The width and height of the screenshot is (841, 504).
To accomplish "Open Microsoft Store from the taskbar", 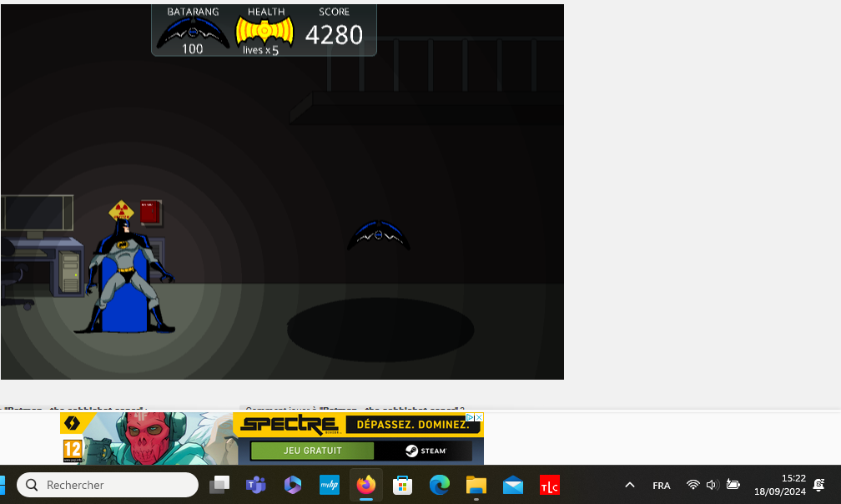I will 402,485.
